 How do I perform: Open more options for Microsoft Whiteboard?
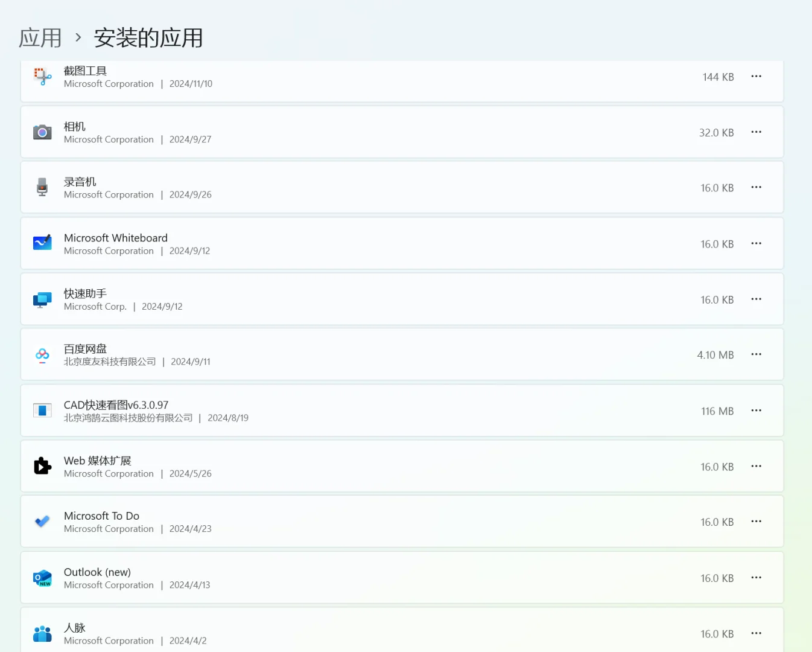tap(756, 243)
